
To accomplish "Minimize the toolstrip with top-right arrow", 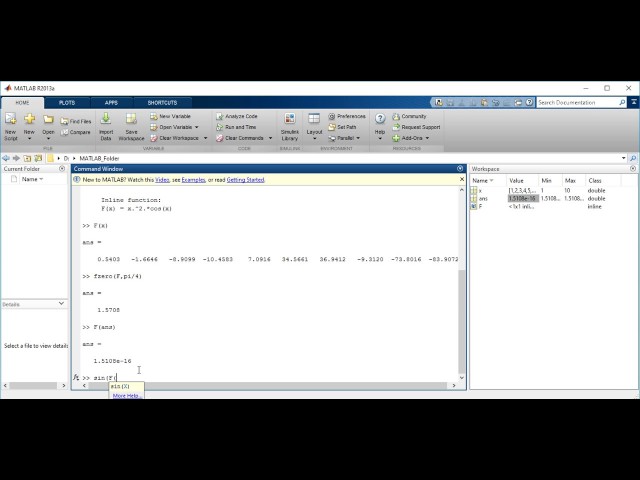I will [x=634, y=102].
